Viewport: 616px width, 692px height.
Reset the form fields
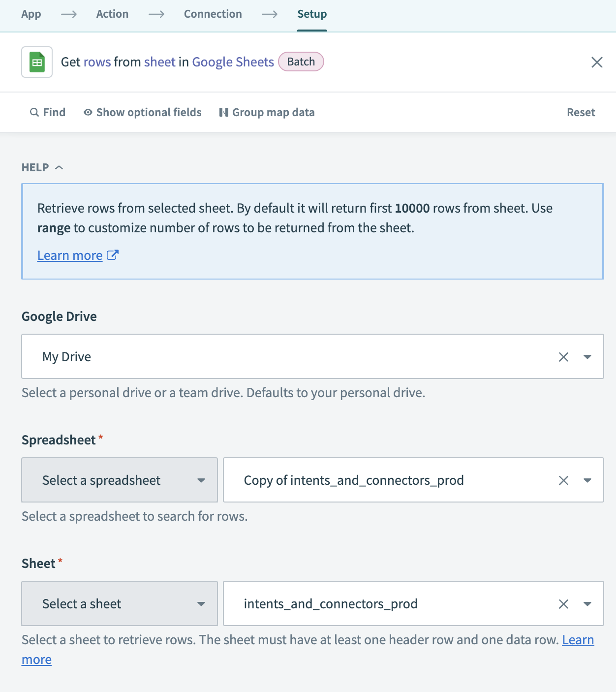[581, 112]
